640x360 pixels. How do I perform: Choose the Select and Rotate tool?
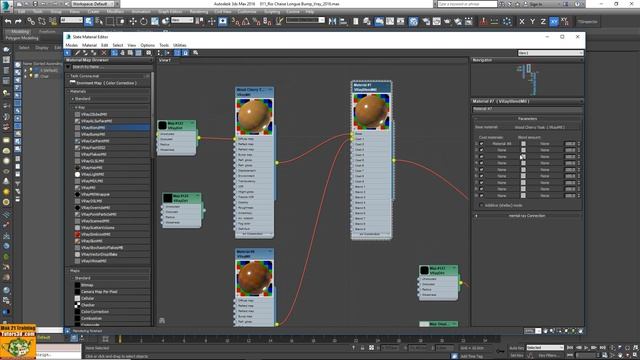point(144,21)
